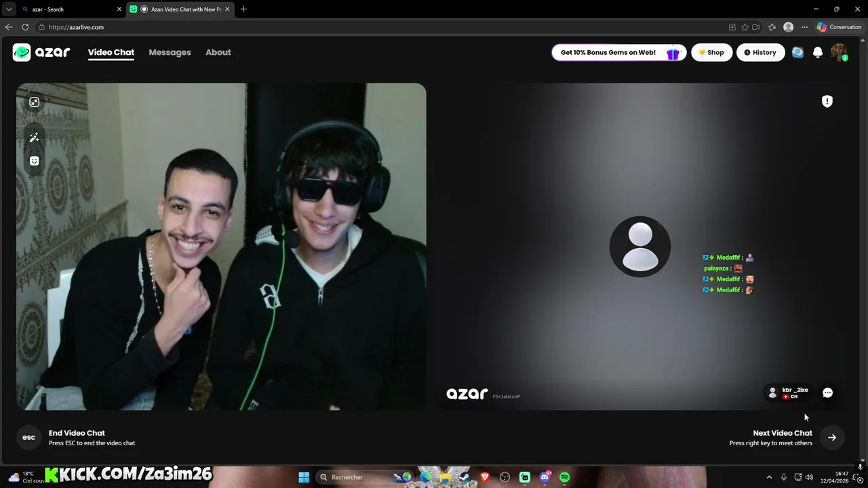868x488 pixels.
Task: Close the Azar: Video Chat tab
Action: pos(227,9)
